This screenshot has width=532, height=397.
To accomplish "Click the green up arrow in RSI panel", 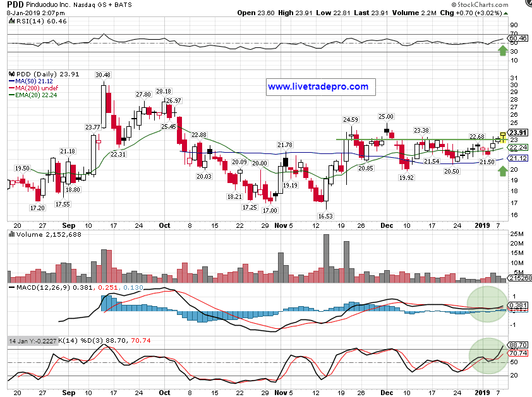I will 502,50.
